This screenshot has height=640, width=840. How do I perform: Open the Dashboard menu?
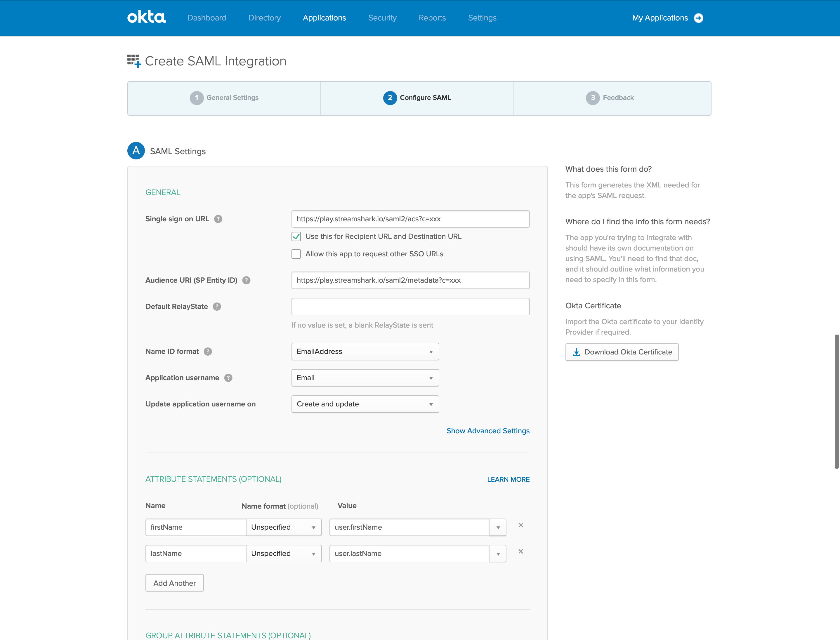[x=207, y=18]
